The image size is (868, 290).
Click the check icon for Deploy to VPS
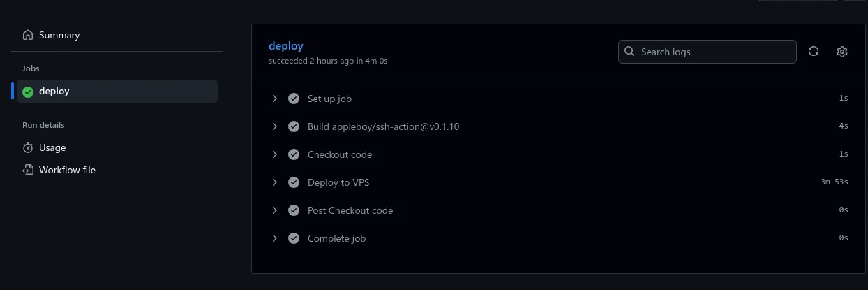[294, 182]
